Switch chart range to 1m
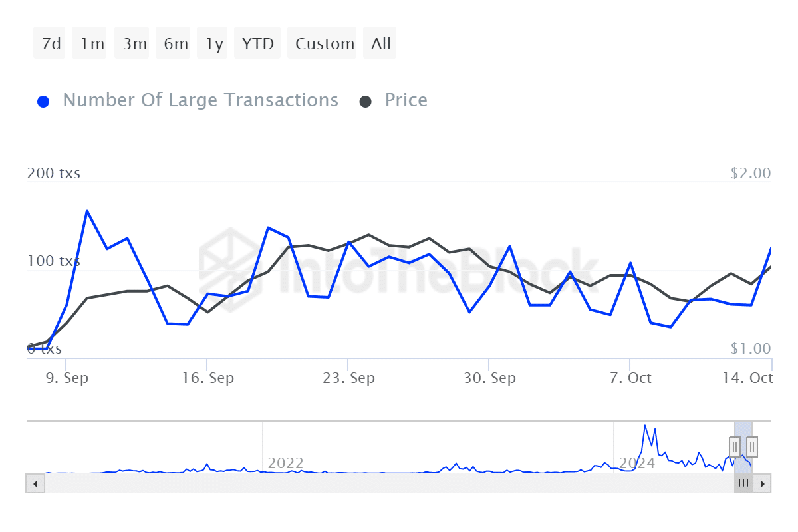 pos(91,44)
